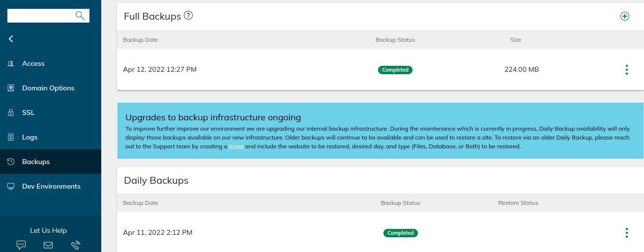Open actions menu for Apr 11 daily backup
This screenshot has width=644, height=252.
pos(626,233)
